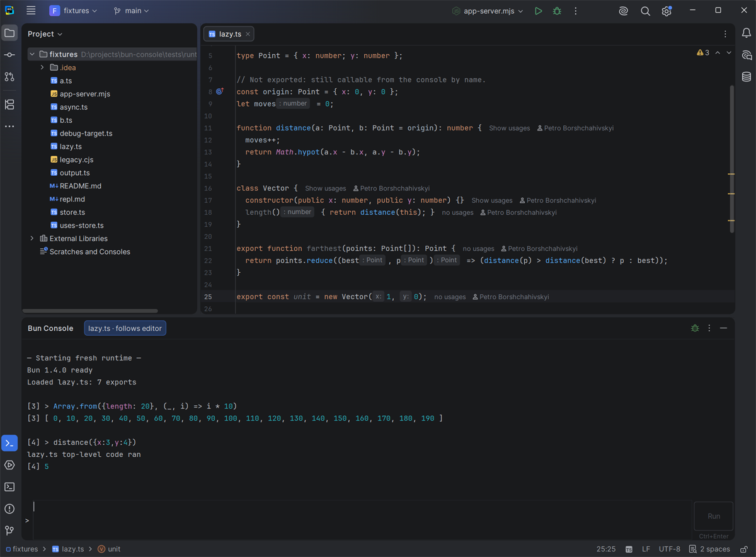Click the UTF-8 encoding widget
The height and width of the screenshot is (557, 756).
point(669,549)
